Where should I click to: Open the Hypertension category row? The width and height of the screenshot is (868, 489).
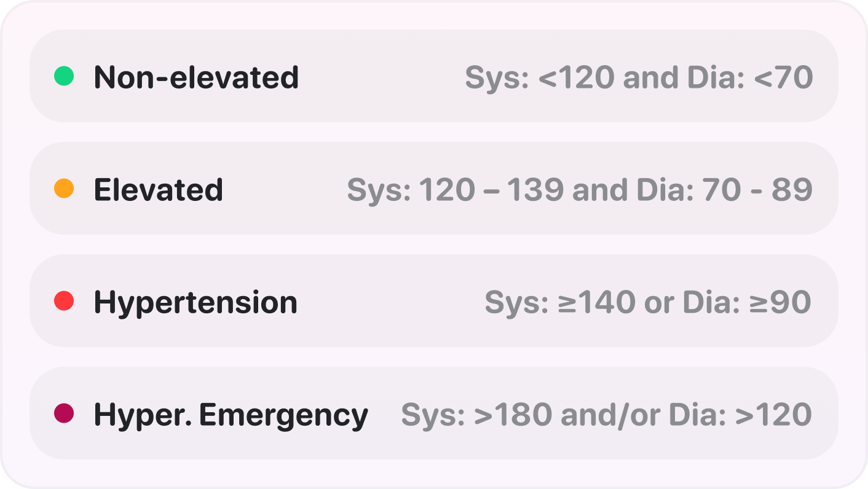coord(434,301)
